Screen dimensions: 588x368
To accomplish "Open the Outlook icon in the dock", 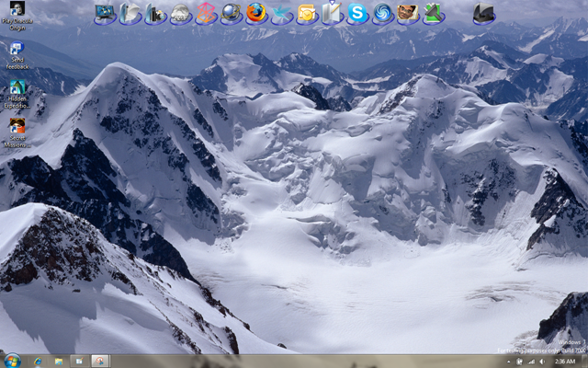I will click(x=307, y=13).
